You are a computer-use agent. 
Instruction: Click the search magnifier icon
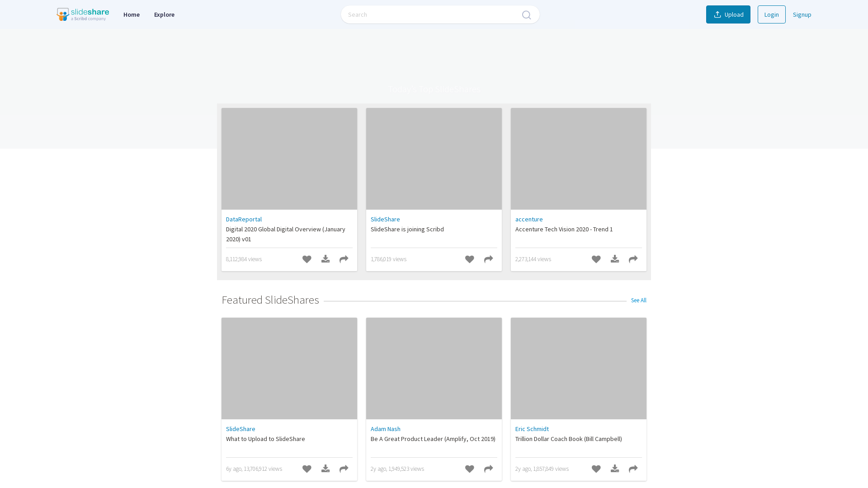click(526, 15)
